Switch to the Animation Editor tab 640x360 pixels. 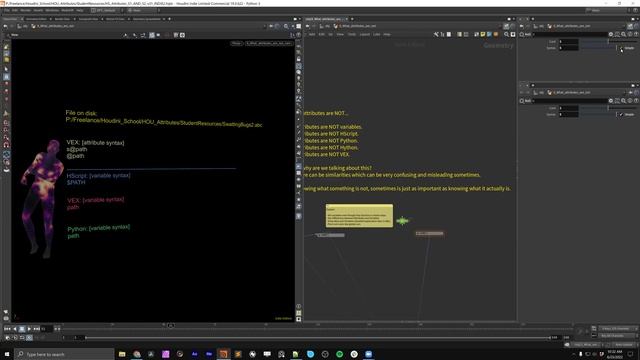[36, 19]
